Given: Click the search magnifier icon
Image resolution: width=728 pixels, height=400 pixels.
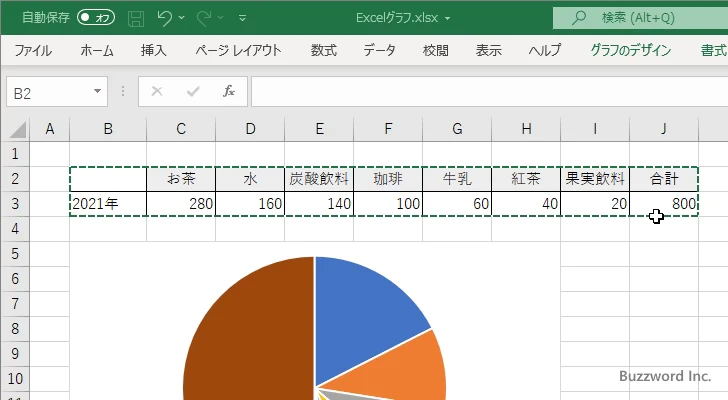Looking at the screenshot, I should pyautogui.click(x=578, y=18).
